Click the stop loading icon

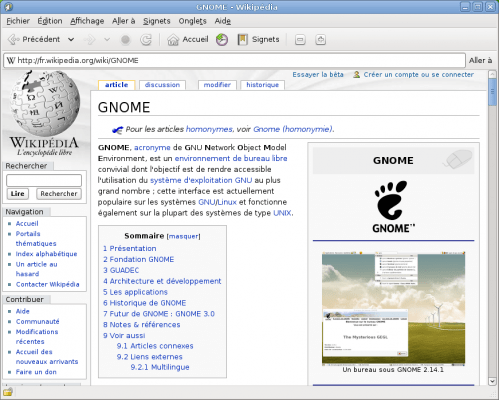coord(125,40)
